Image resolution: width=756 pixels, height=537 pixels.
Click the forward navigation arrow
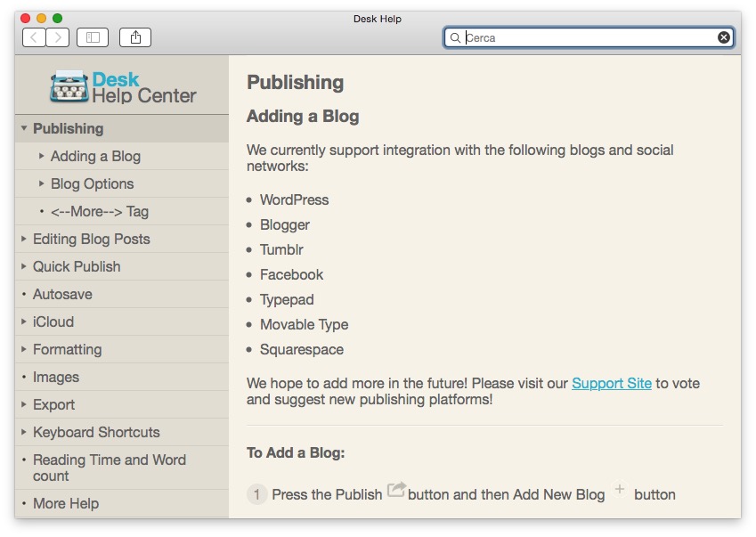(x=58, y=37)
